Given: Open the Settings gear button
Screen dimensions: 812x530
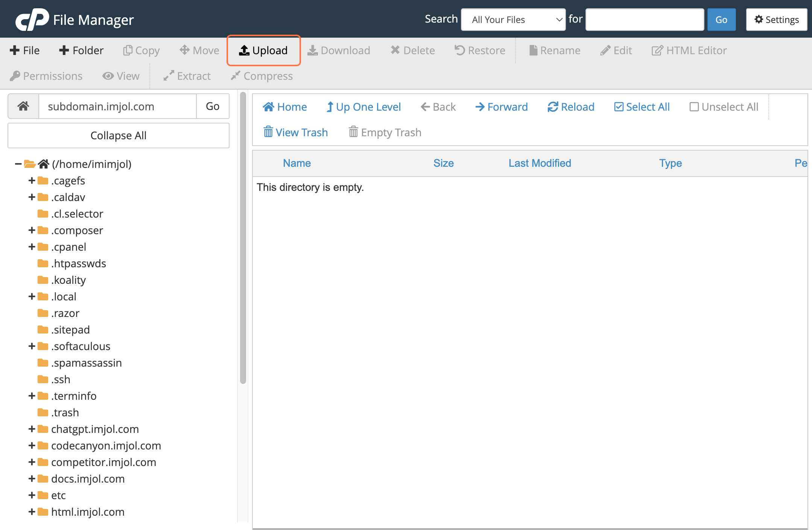Looking at the screenshot, I should click(x=777, y=20).
